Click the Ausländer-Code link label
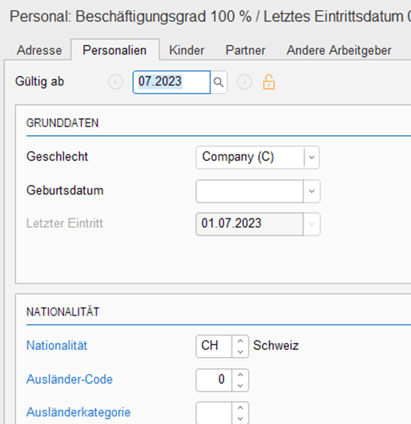411x424 pixels. (x=69, y=379)
